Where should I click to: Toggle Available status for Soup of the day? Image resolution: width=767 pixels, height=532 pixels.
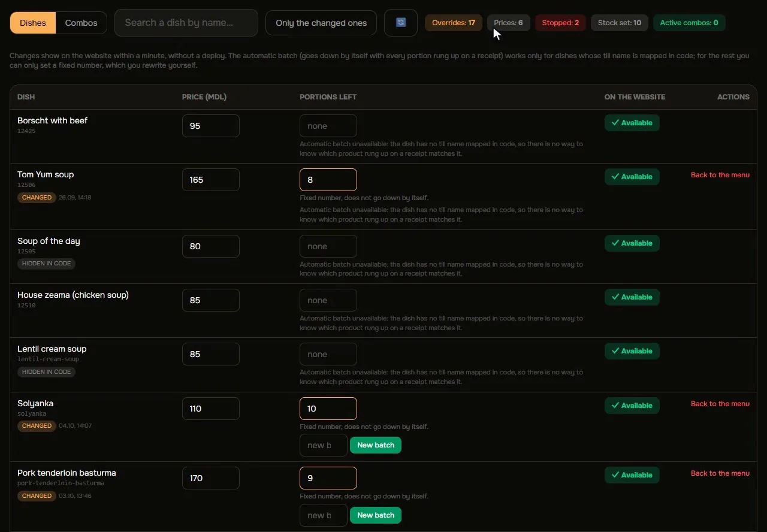point(632,243)
